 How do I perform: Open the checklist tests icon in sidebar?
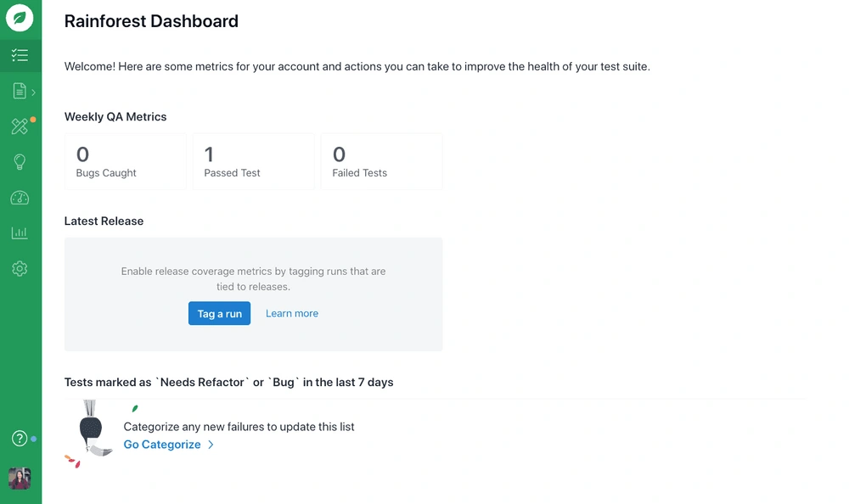click(20, 56)
